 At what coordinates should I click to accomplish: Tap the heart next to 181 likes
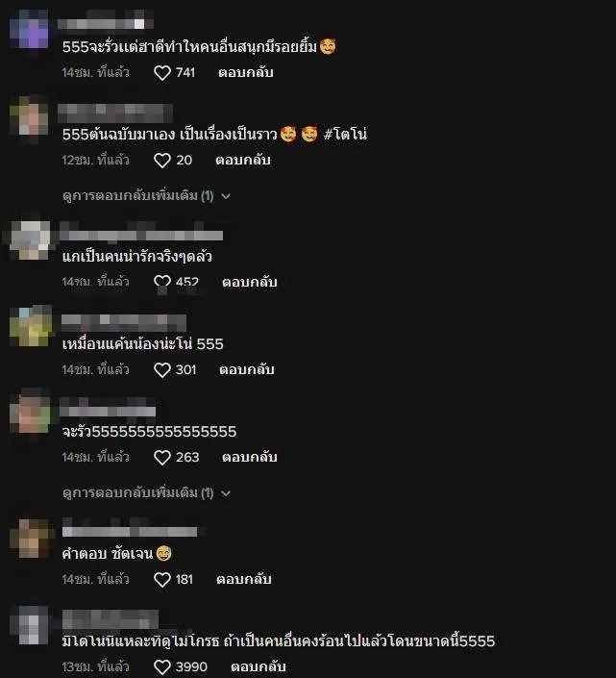click(162, 579)
